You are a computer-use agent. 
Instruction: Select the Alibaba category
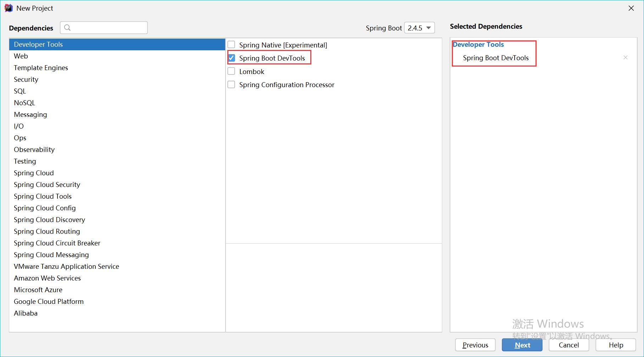117,313
